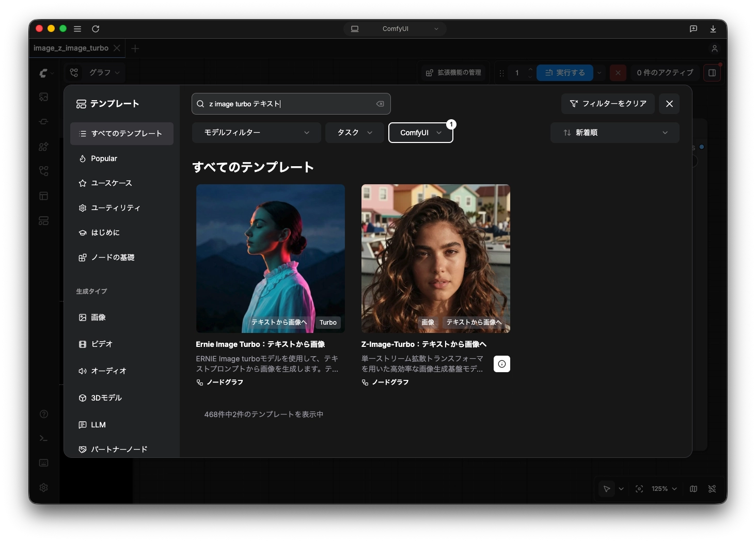The height and width of the screenshot is (542, 756).
Task: Open the 125% zoom dropdown
Action: click(x=664, y=489)
